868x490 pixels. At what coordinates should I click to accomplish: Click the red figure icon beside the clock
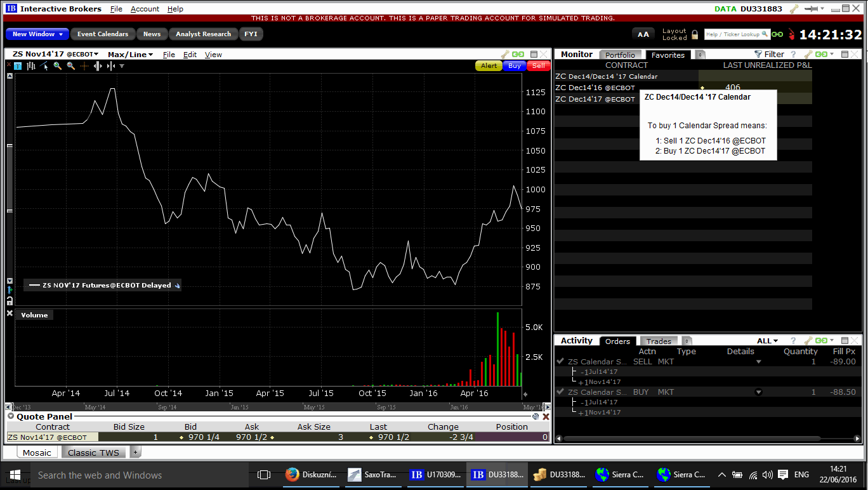tap(791, 34)
